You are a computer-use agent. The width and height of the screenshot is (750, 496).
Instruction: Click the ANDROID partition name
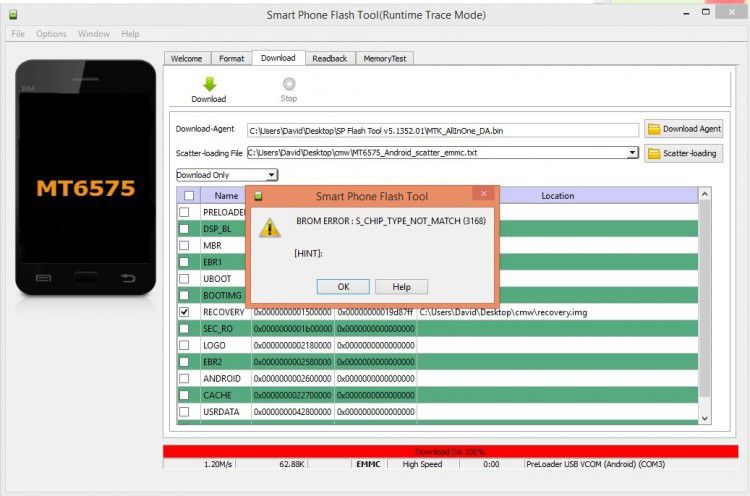tap(222, 378)
